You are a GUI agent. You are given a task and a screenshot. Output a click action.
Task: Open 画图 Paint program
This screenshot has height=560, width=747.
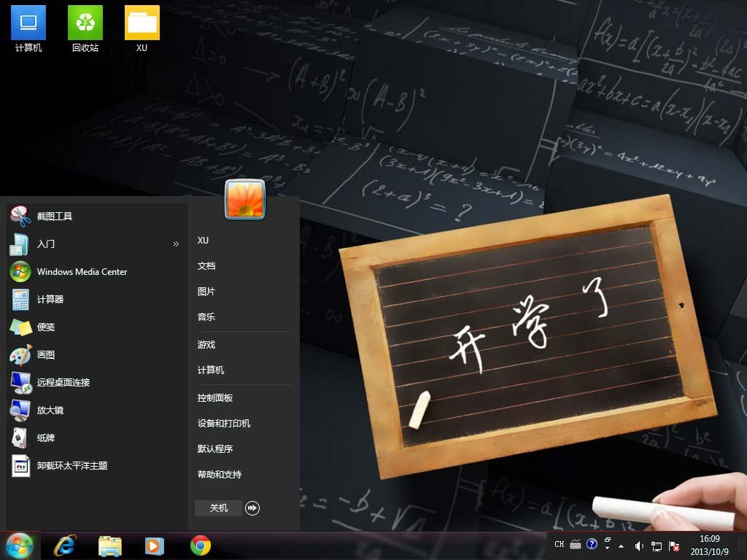(x=46, y=355)
